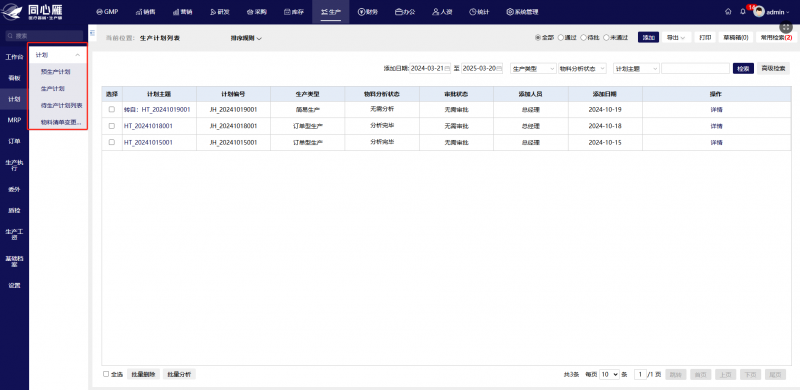The image size is (800, 390).
Task: Open the 营销 module in top navigation
Action: [182, 12]
